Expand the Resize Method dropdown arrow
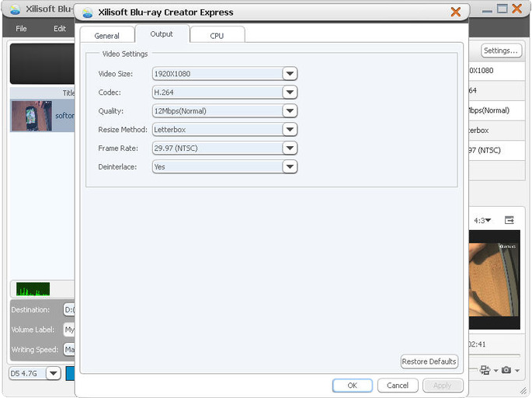This screenshot has width=532, height=398. tap(290, 129)
